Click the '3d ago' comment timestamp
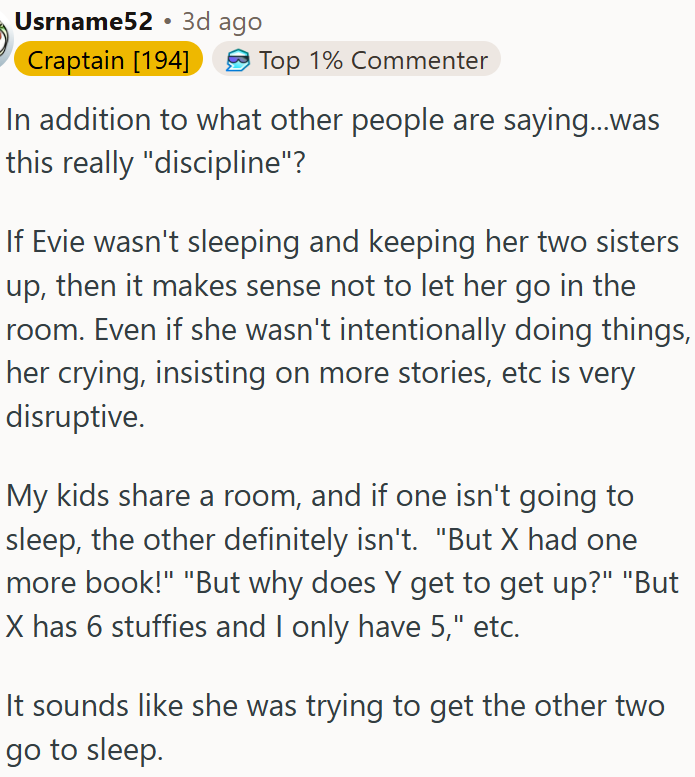This screenshot has height=777, width=695. [221, 22]
